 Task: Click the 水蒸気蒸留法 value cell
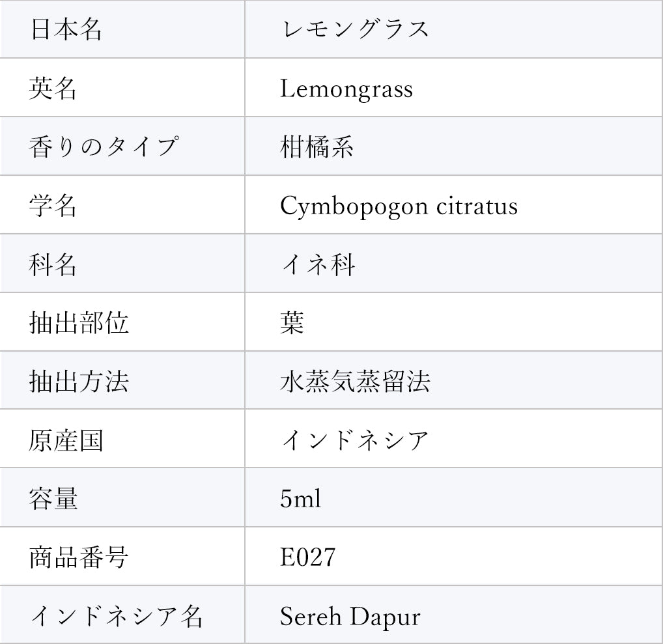355,382
